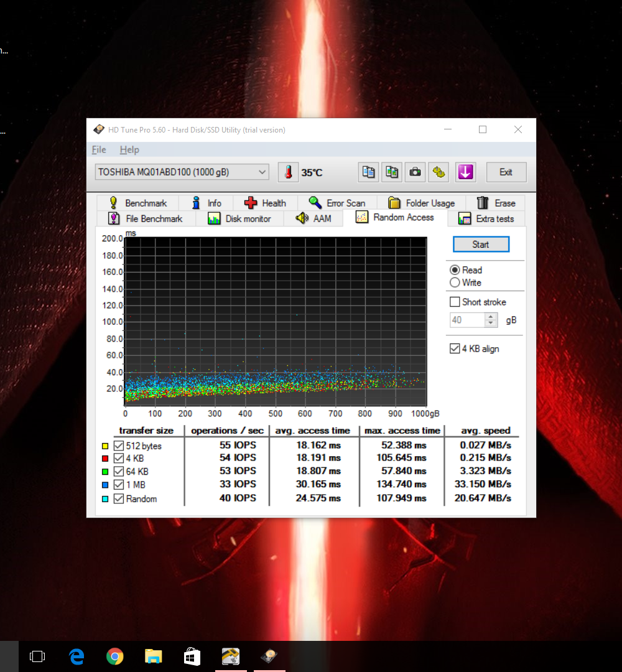This screenshot has height=672, width=622.
Task: Click the 35°C temperature reading
Action: [x=312, y=173]
